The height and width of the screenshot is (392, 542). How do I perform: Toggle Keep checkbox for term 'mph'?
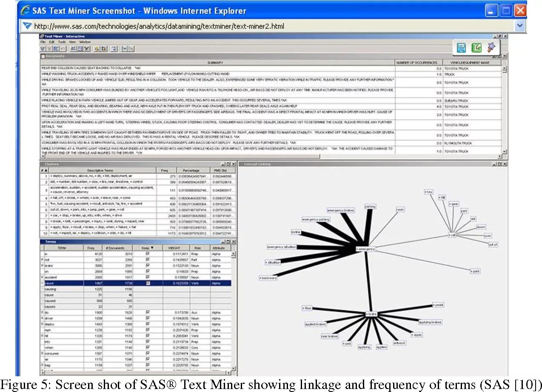click(148, 330)
